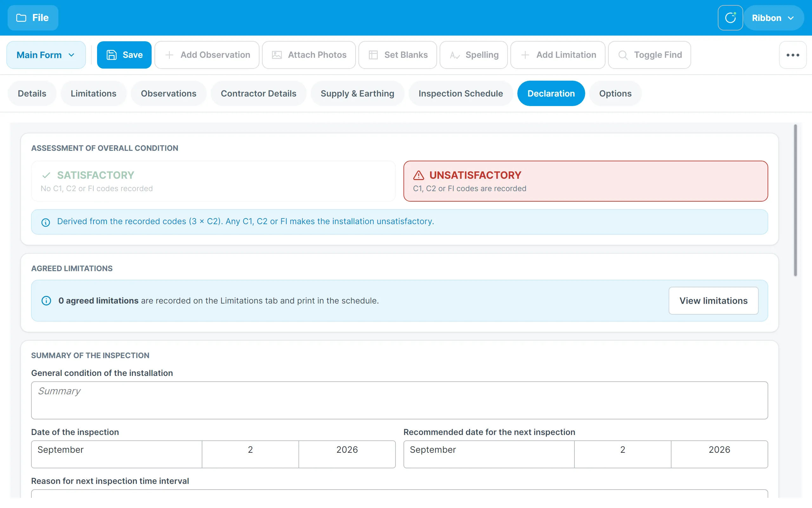This screenshot has width=812, height=508.
Task: Select the UNSATISFACTORY assessment option
Action: [x=586, y=181]
